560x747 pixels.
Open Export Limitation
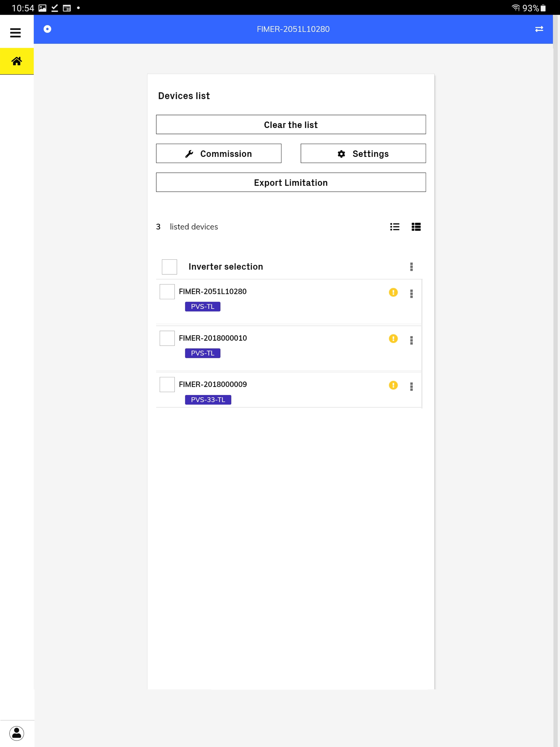tap(291, 182)
